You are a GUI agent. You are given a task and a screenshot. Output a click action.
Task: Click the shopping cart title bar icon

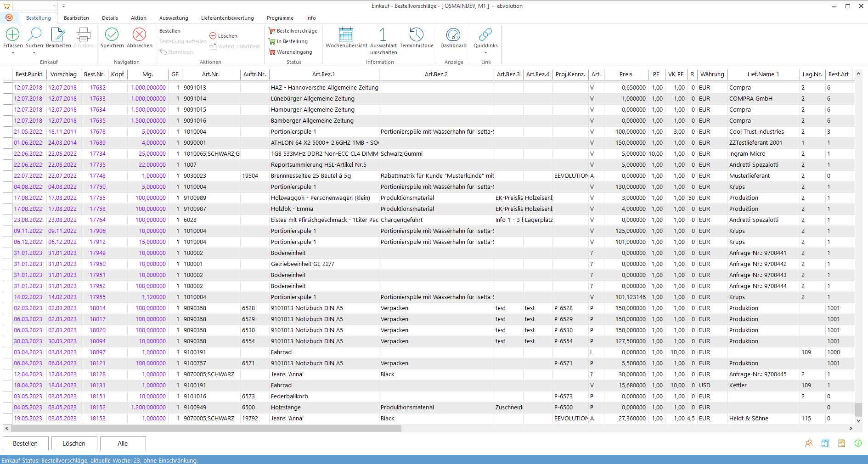click(6, 6)
